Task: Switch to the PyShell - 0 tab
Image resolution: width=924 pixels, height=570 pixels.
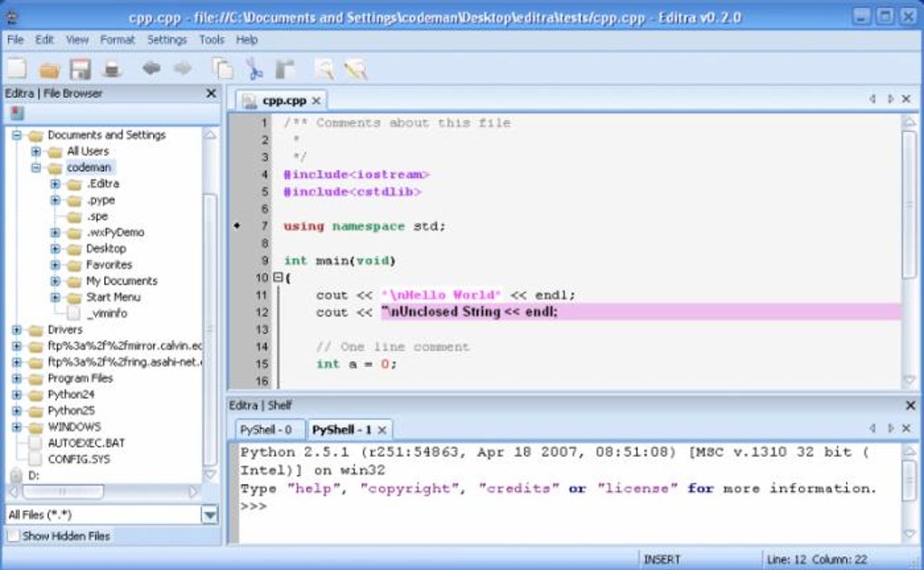Action: [x=265, y=430]
